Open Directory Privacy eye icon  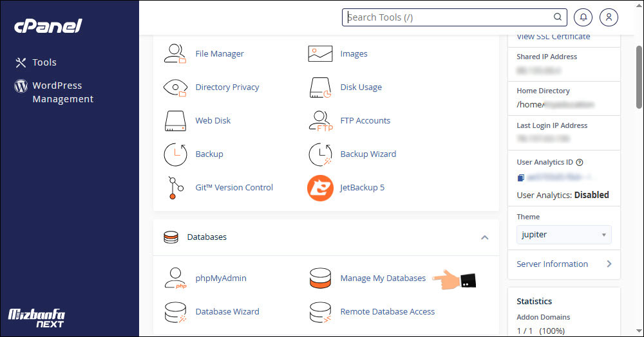pos(175,87)
